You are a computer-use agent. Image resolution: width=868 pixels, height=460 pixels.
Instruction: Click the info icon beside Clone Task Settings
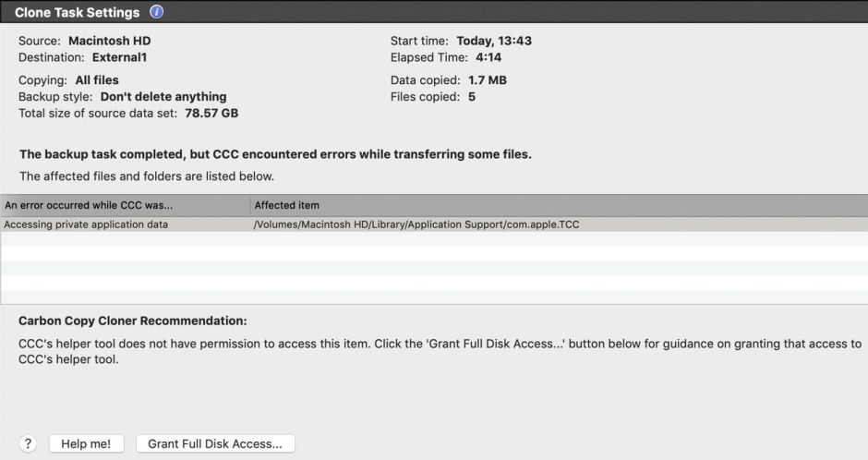point(156,12)
